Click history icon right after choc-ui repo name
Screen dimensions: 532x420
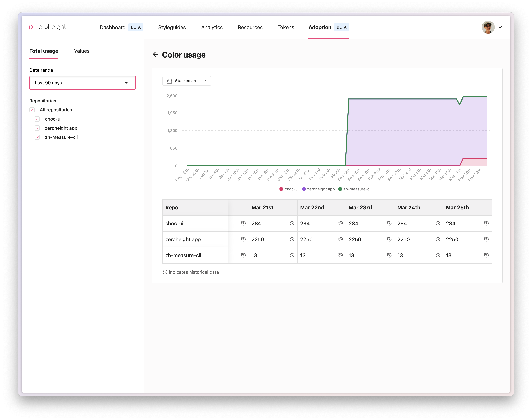[243, 223]
